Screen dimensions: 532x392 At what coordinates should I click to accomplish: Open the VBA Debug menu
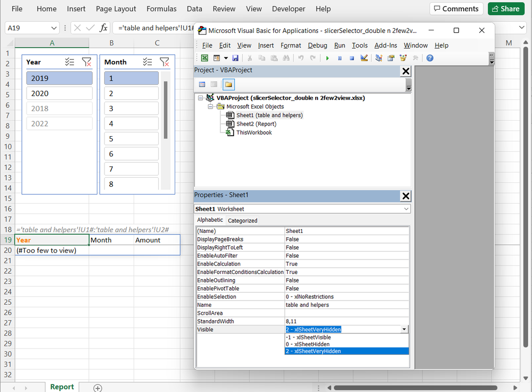coord(317,45)
